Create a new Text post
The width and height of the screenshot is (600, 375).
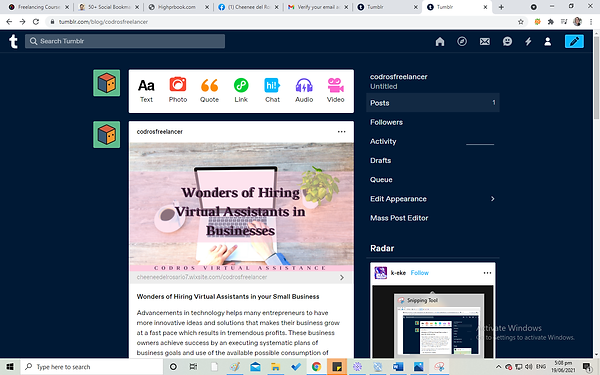tap(146, 91)
